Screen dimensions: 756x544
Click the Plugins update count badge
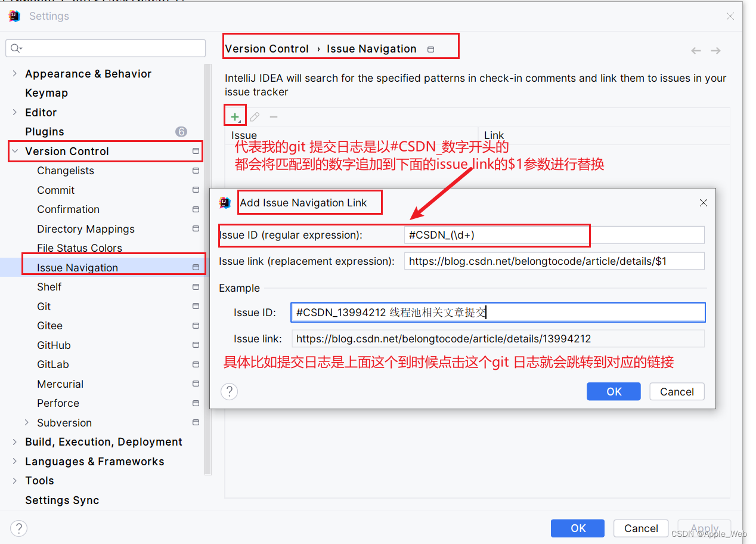click(181, 132)
